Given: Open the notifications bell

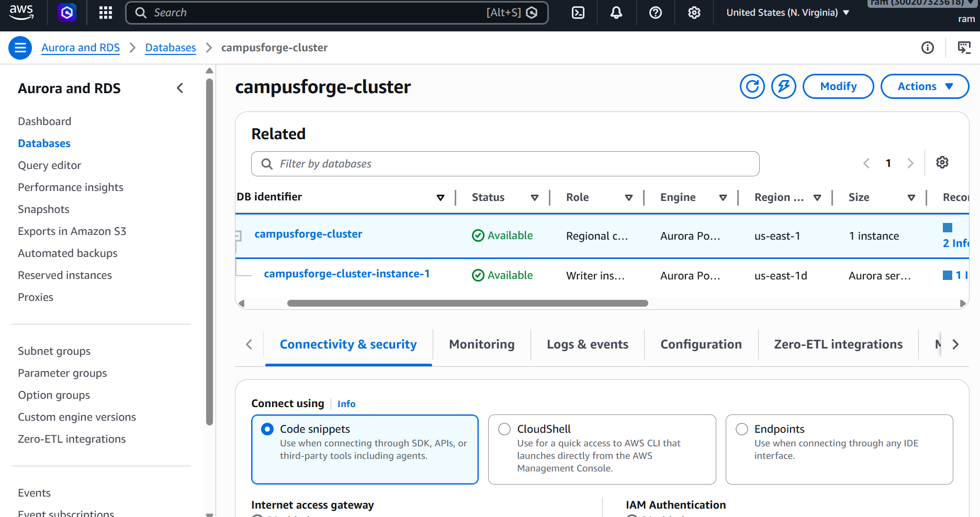Looking at the screenshot, I should pos(616,13).
